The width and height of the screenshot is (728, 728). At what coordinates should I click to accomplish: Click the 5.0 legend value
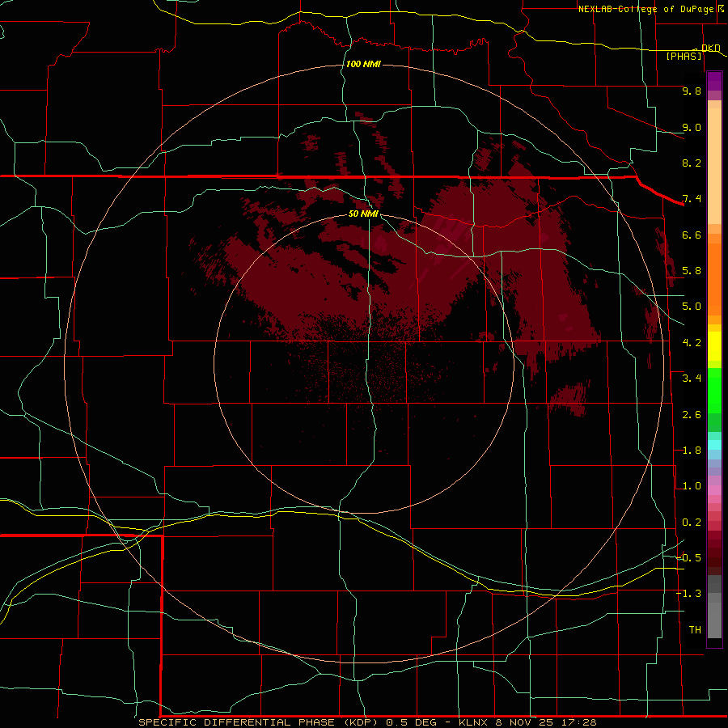pos(692,307)
